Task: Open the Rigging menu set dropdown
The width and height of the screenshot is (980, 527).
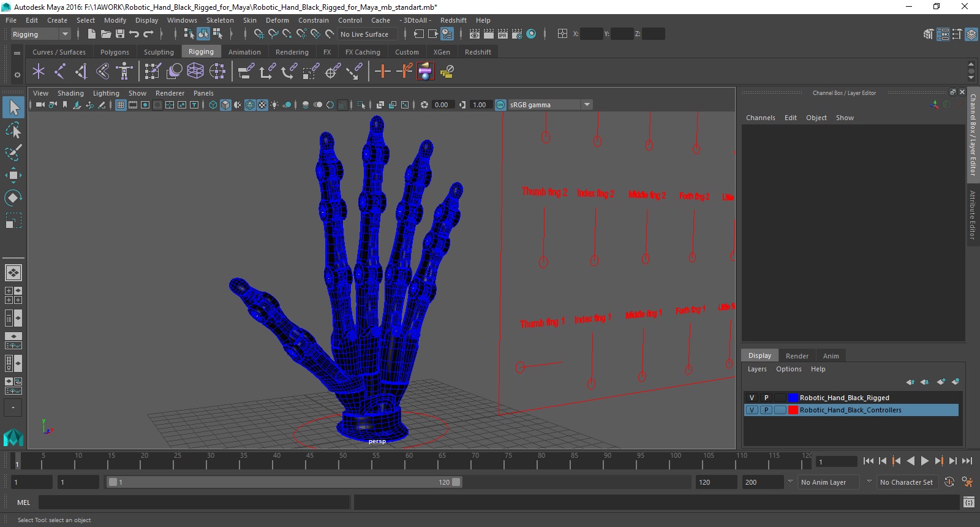Action: [40, 34]
